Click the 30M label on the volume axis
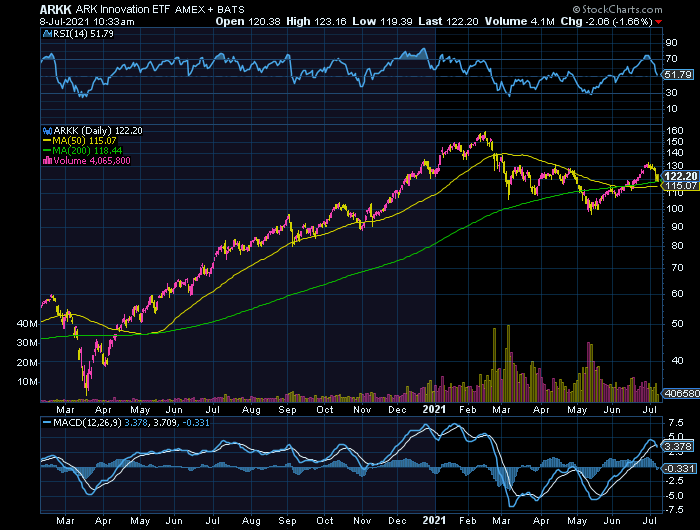The width and height of the screenshot is (700, 530). tap(27, 343)
